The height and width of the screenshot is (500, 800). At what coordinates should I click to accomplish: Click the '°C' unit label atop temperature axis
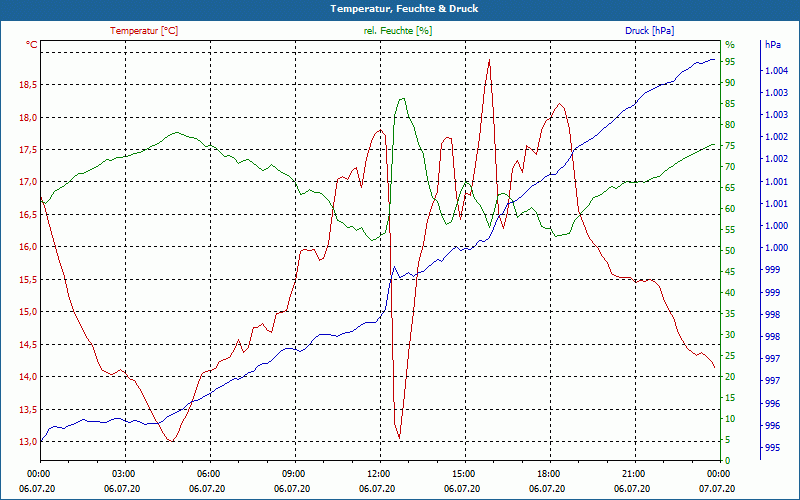[32, 45]
